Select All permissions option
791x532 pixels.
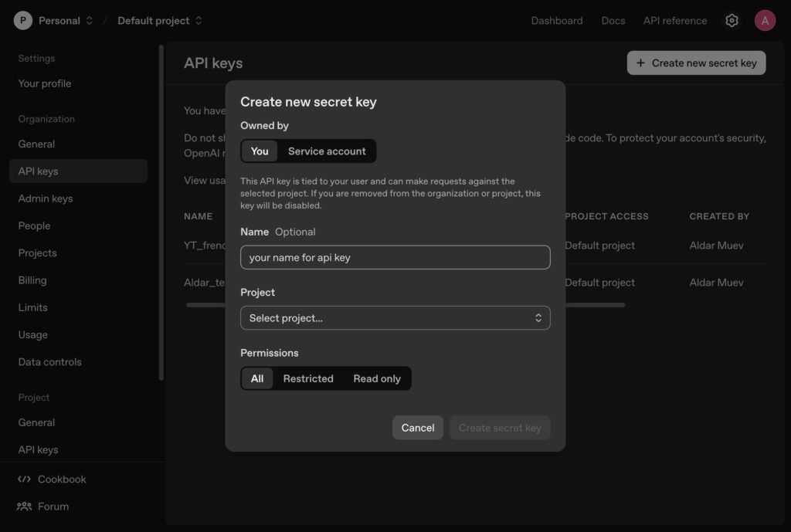coord(257,378)
